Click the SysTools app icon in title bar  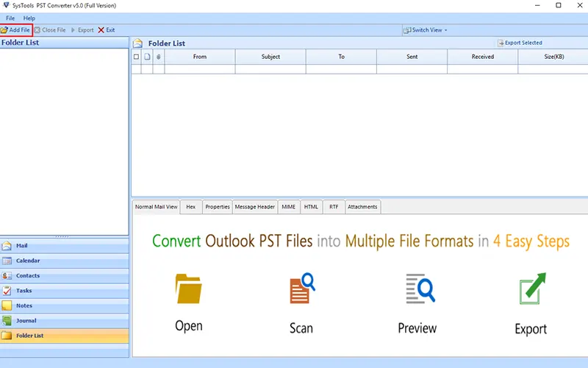click(6, 5)
